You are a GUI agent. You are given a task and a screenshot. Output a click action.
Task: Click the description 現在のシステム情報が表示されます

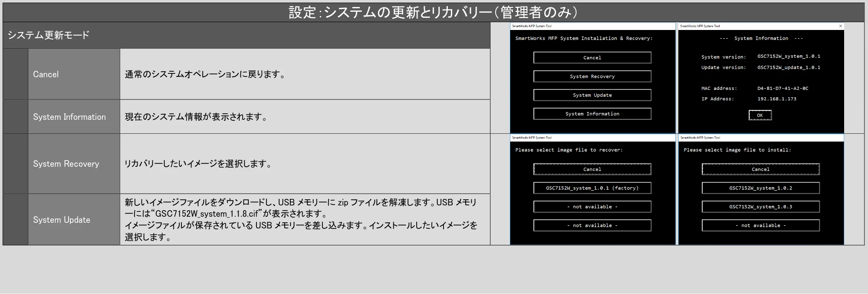tap(196, 117)
